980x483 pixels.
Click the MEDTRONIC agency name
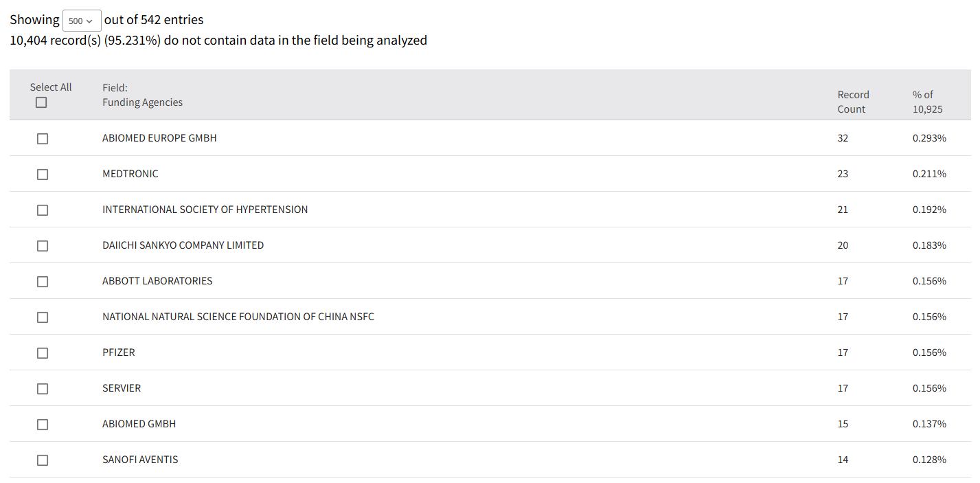pos(130,174)
